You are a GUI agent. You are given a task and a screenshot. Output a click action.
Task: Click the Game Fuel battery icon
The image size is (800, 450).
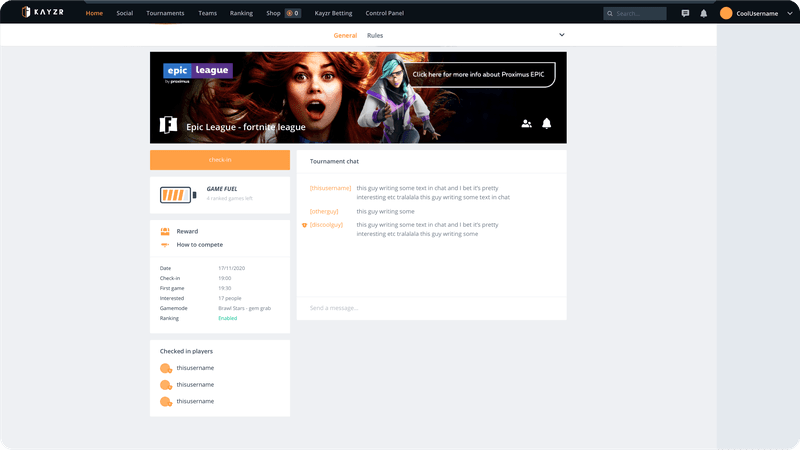[178, 195]
